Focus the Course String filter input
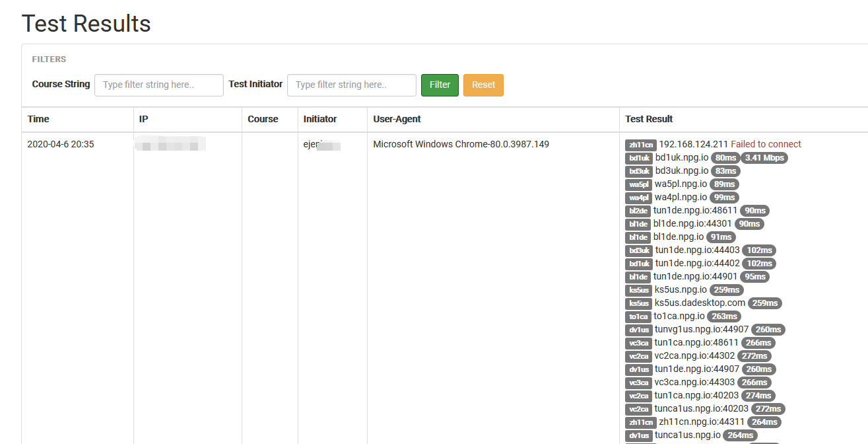This screenshot has height=444, width=868. click(x=159, y=85)
